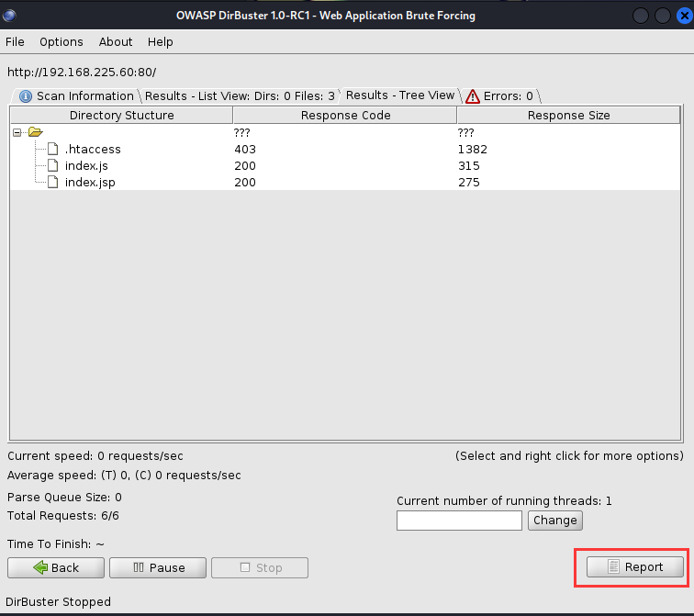Click the Pause button
The image size is (694, 616).
(158, 567)
